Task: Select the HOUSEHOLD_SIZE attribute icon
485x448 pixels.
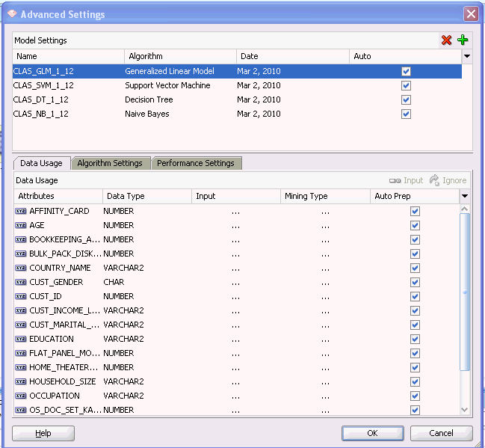Action: (x=21, y=381)
